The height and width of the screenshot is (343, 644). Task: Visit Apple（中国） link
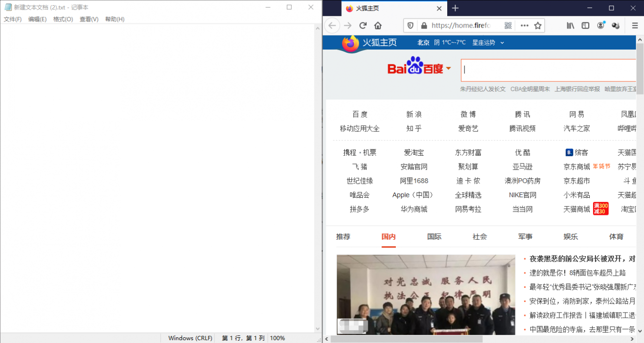[x=414, y=195]
